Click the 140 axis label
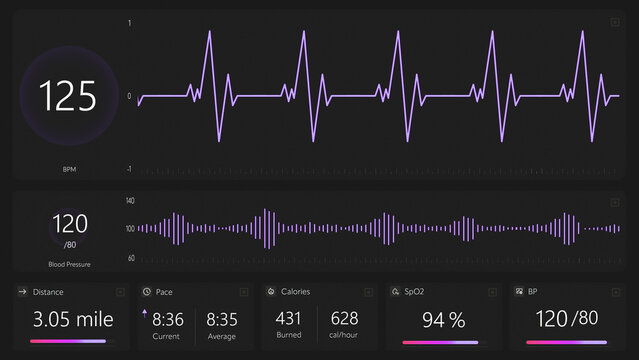 tap(130, 201)
